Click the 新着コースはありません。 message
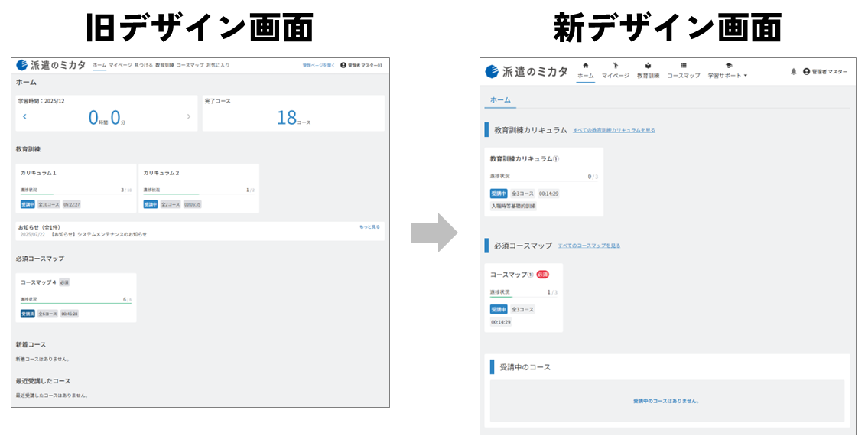 [x=43, y=359]
